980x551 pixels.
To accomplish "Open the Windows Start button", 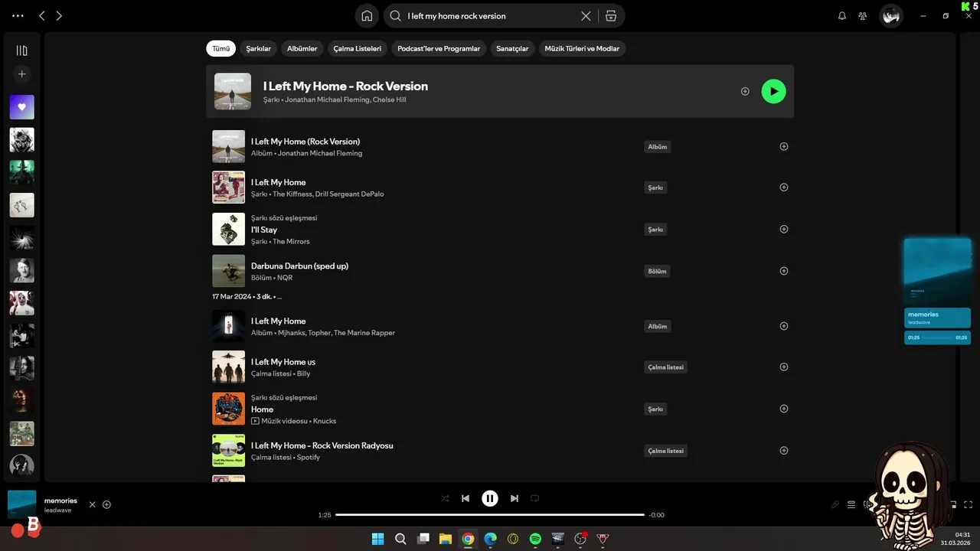I will point(377,539).
